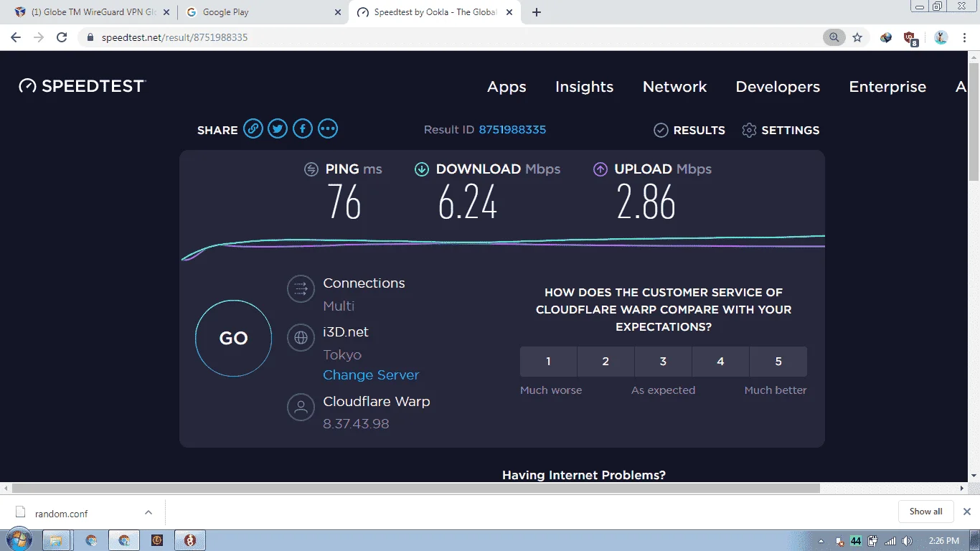The image size is (980, 551).
Task: Reload the current page
Action: pos(62,37)
